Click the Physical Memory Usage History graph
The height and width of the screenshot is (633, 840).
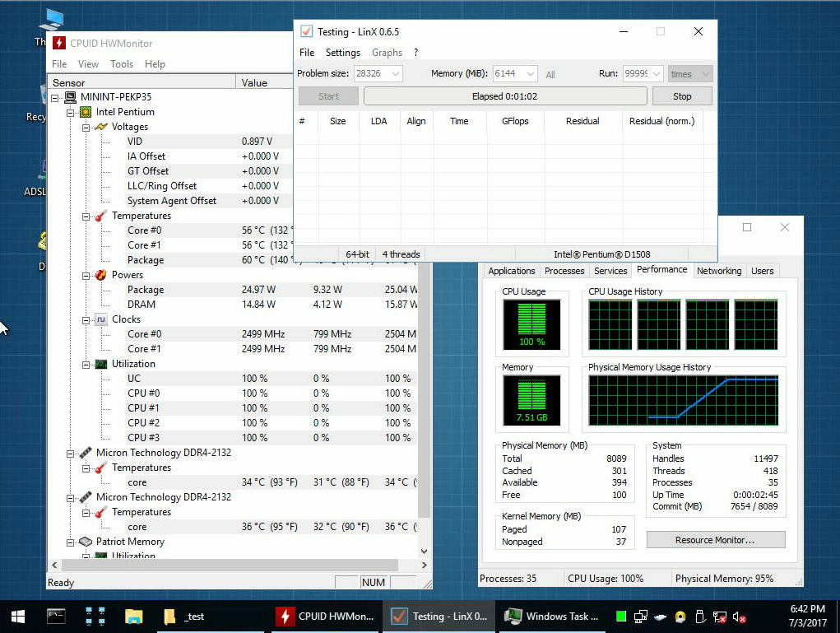coord(683,400)
